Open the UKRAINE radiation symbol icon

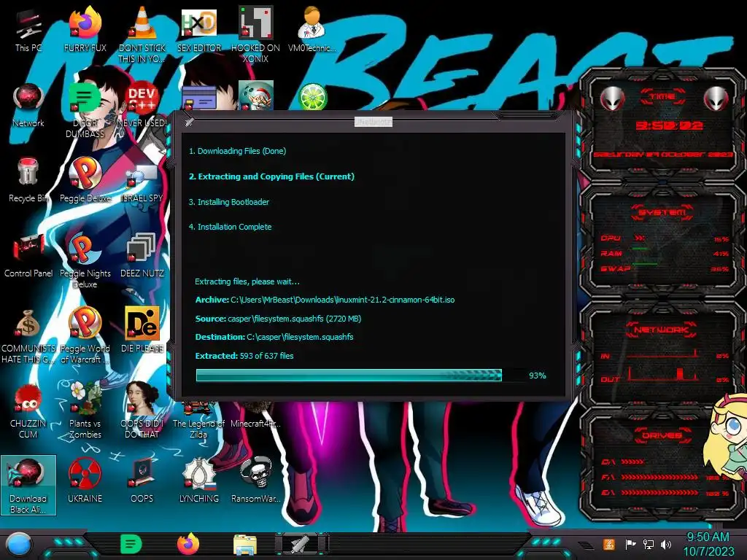click(x=85, y=481)
